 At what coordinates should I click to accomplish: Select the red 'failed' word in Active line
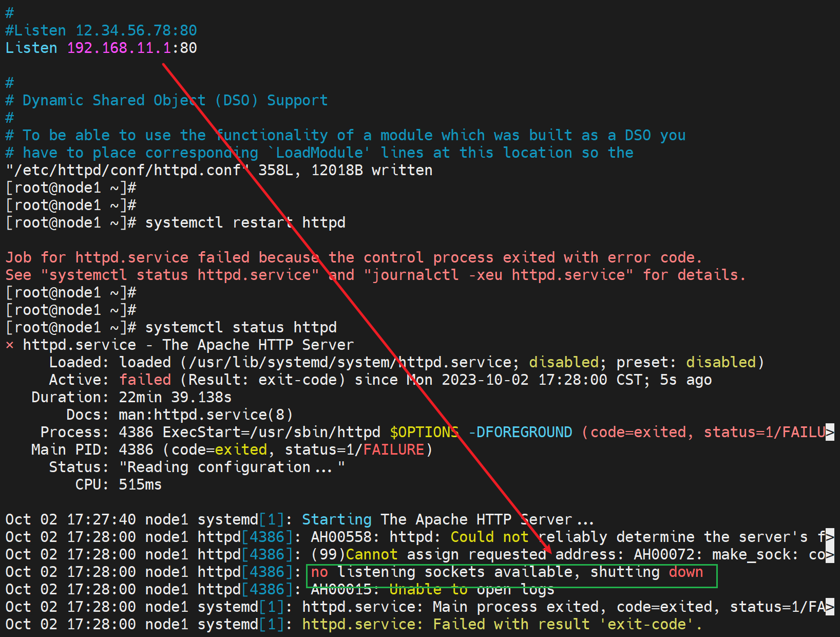click(145, 380)
